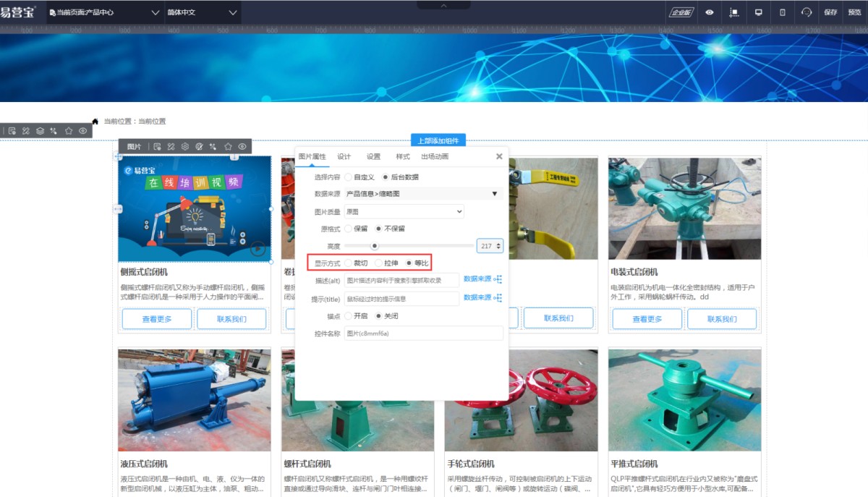
Task: Click the 高度 height slider handle
Action: point(375,246)
